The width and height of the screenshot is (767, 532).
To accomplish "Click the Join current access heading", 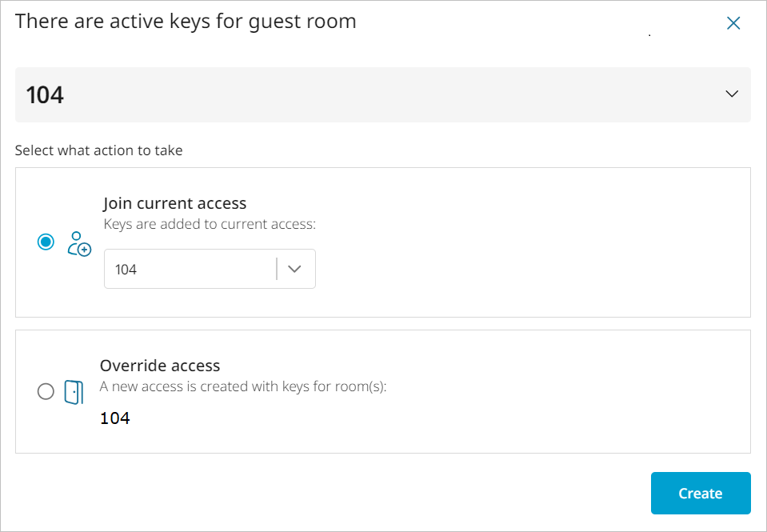I will coord(174,203).
